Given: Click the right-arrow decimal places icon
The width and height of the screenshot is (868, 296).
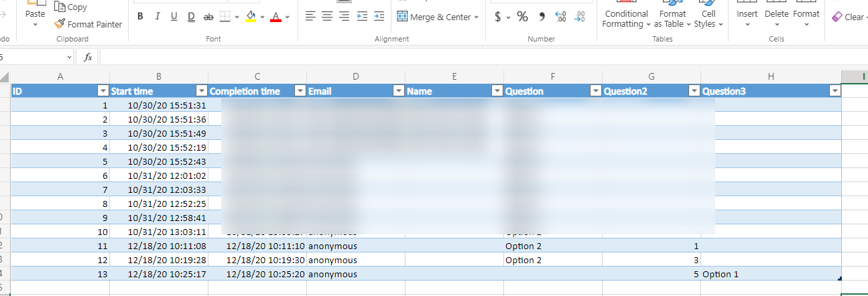Looking at the screenshot, I should (580, 17).
